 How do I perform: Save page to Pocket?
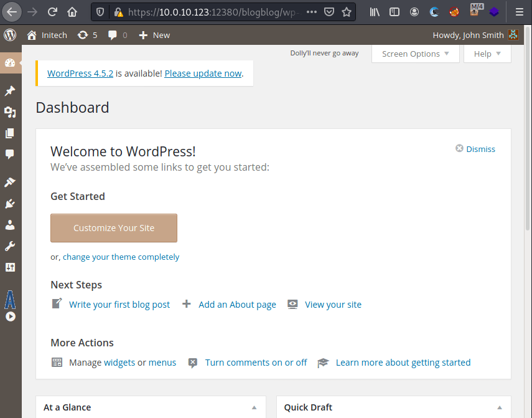coord(329,12)
